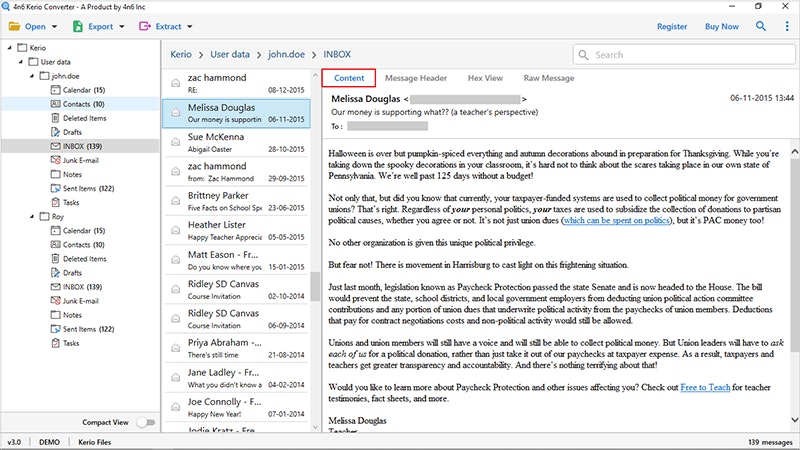Follow 'which can be spent on politics' link
The image size is (800, 450).
point(617,220)
